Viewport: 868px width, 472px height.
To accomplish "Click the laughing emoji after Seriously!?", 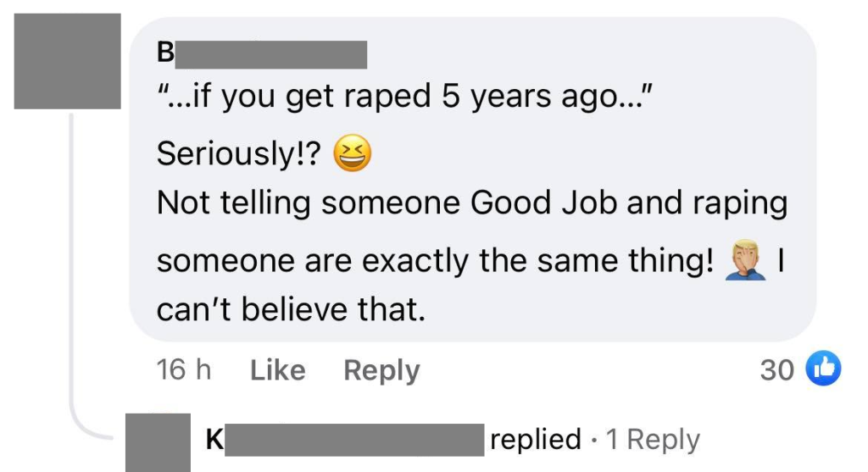I will tap(353, 154).
